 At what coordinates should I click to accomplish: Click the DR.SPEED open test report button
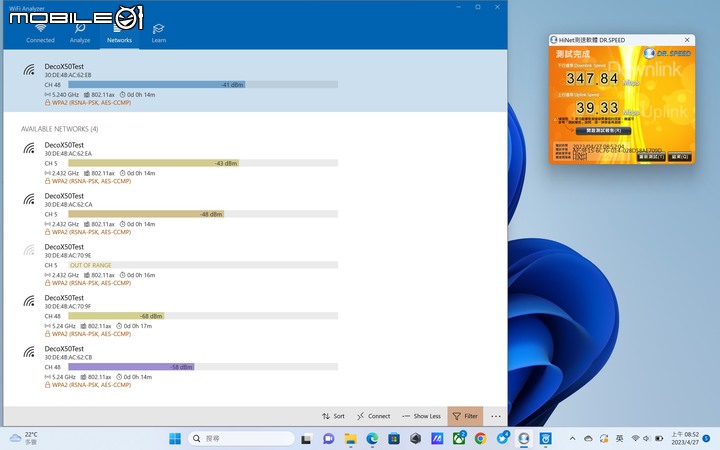click(603, 131)
